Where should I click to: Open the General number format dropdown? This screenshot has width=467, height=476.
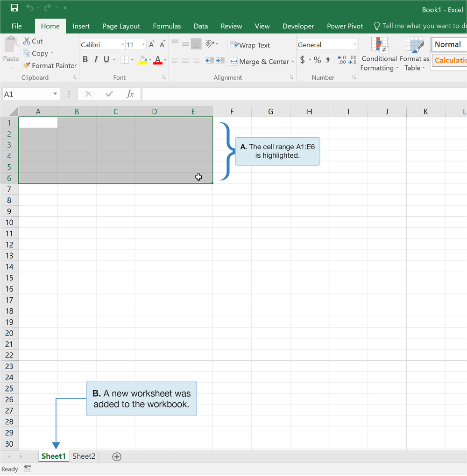point(354,44)
